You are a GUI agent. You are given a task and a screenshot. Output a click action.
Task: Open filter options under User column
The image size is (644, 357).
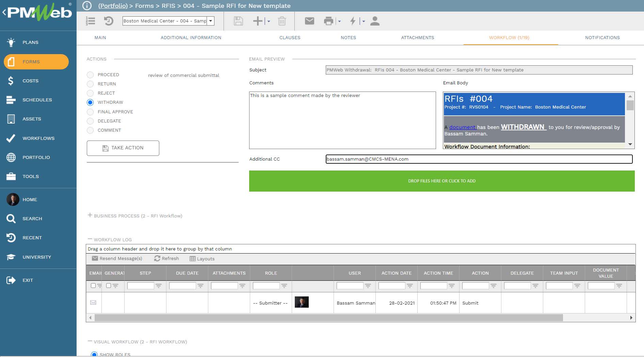coord(368,286)
